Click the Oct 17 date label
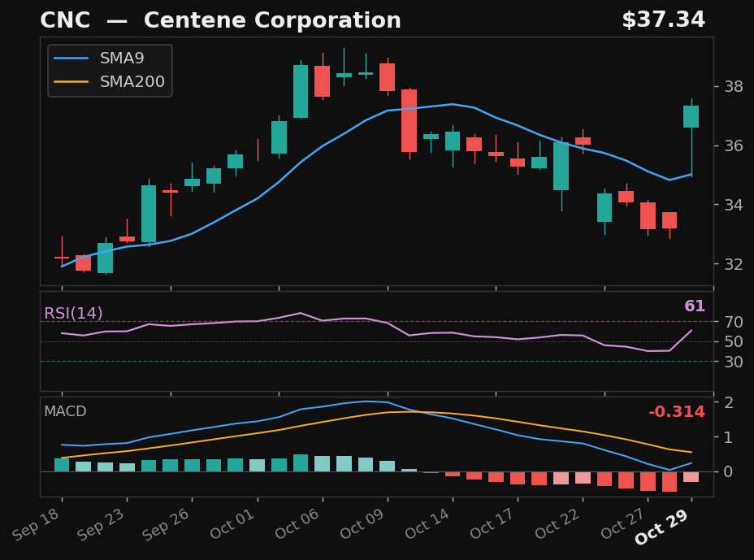 [492, 523]
